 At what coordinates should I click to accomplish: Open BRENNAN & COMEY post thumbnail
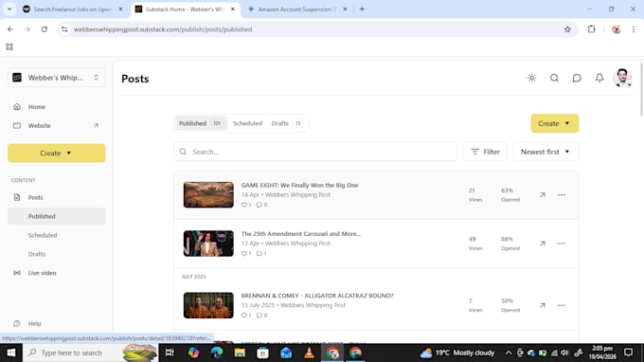click(x=208, y=305)
